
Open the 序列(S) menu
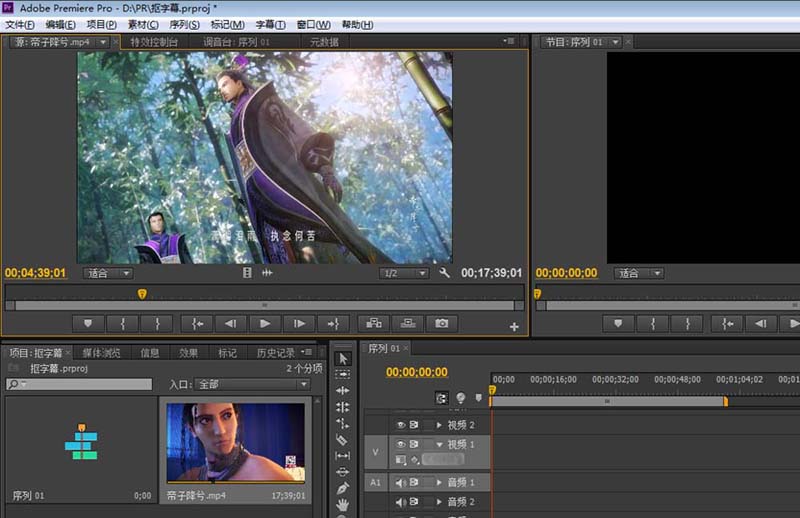click(184, 24)
